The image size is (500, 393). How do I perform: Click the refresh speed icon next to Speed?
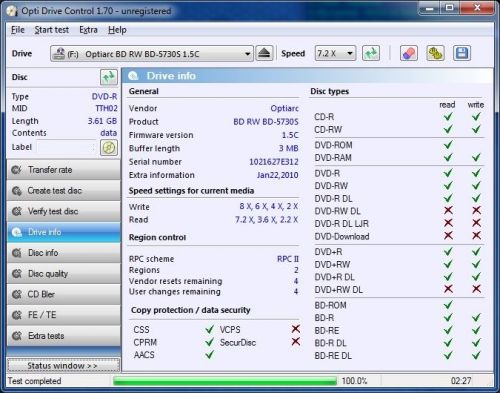tap(371, 53)
